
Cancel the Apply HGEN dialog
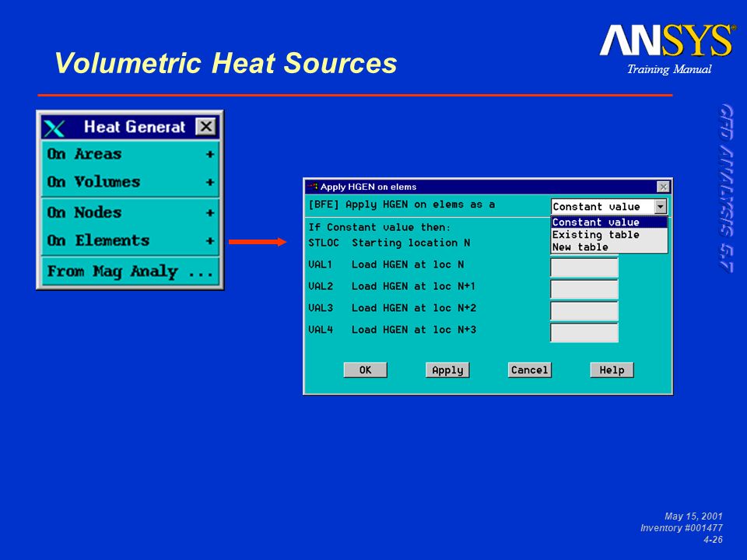pos(530,370)
